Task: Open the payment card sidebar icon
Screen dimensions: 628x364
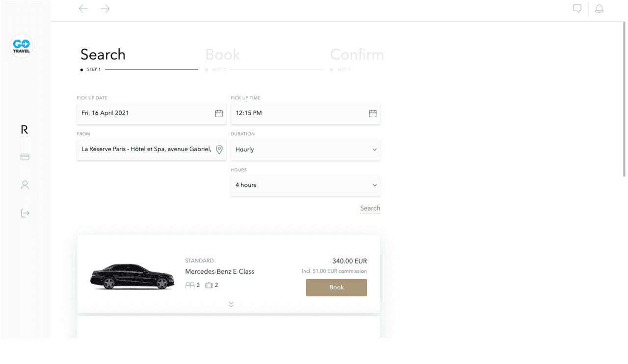Action: coord(25,157)
